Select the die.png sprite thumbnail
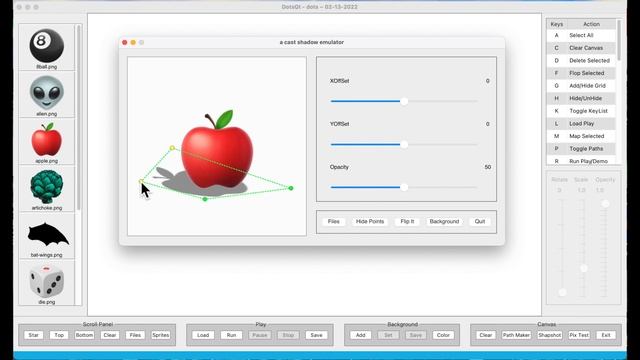This screenshot has width=640, height=360. click(x=47, y=283)
